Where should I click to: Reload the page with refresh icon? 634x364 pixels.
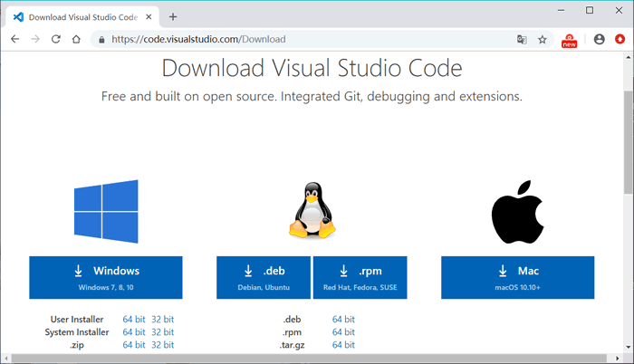(56, 39)
